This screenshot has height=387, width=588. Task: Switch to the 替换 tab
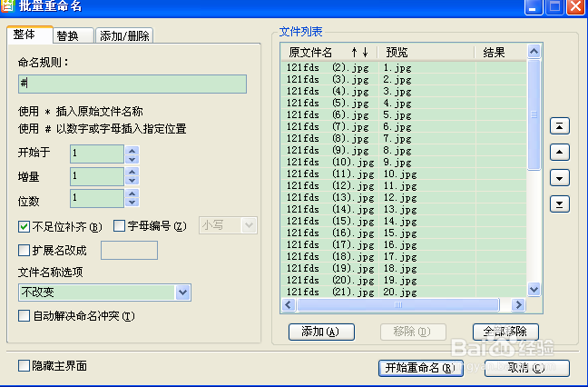click(x=73, y=35)
